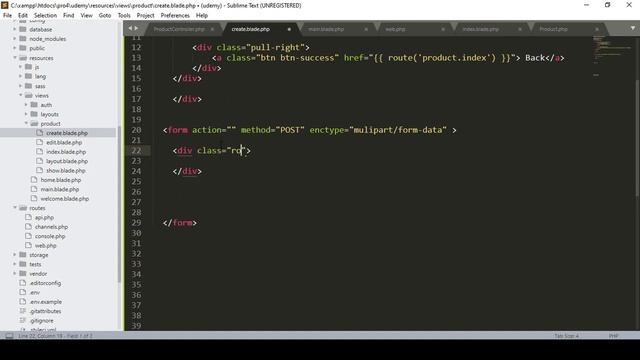640x360 pixels.
Task: Switch to the Product.php tab
Action: coord(553,29)
